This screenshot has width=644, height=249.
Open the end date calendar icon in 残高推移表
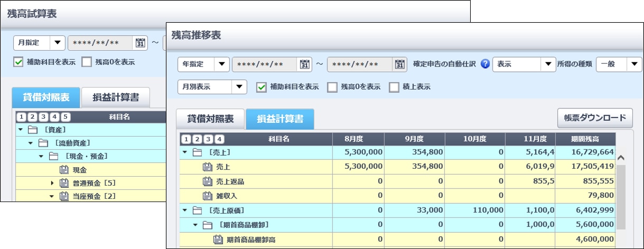[x=400, y=64]
